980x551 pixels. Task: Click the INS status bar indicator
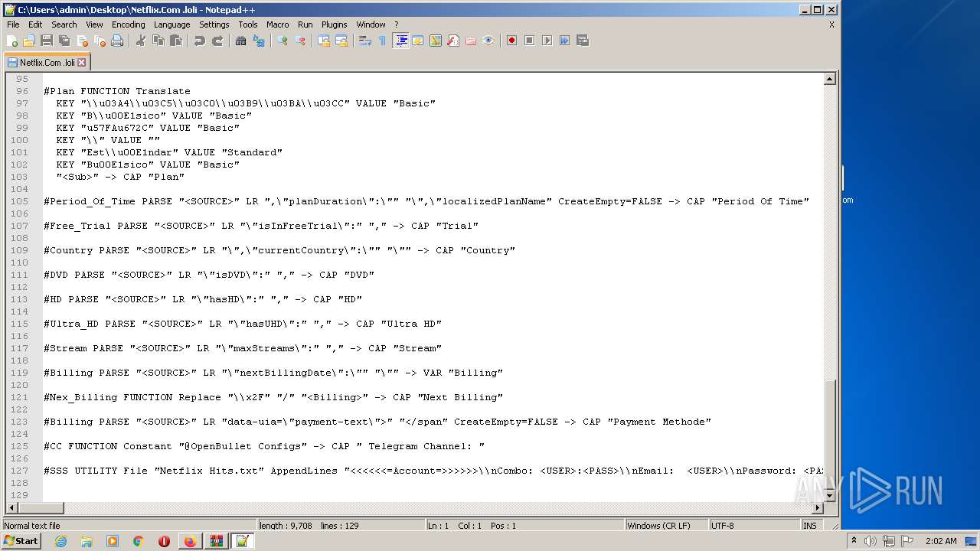pyautogui.click(x=811, y=526)
